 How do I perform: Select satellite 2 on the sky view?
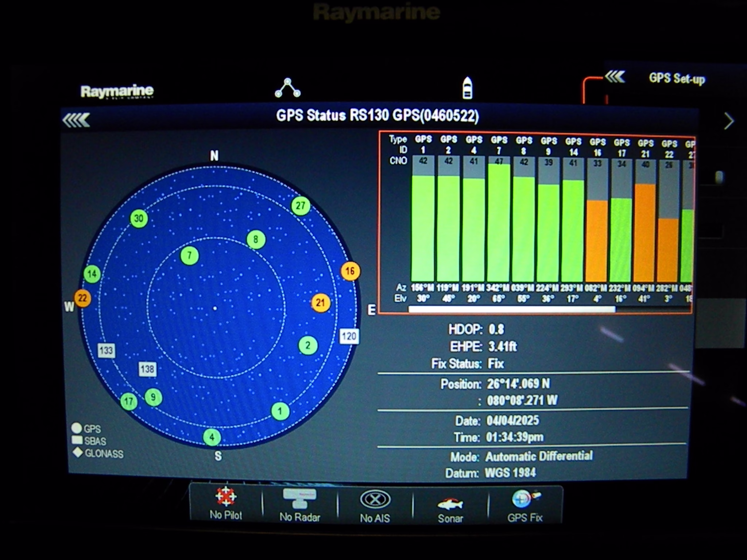[308, 346]
